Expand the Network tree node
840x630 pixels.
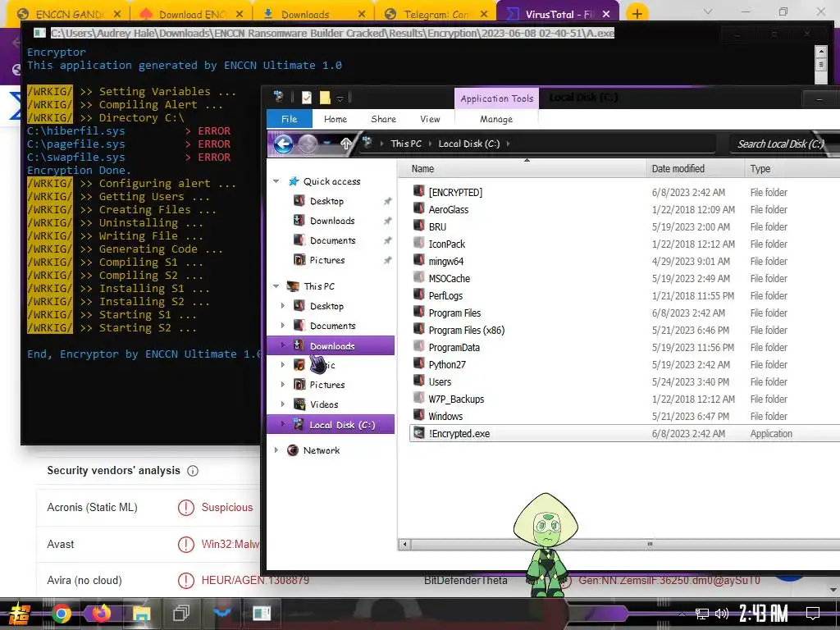click(276, 450)
